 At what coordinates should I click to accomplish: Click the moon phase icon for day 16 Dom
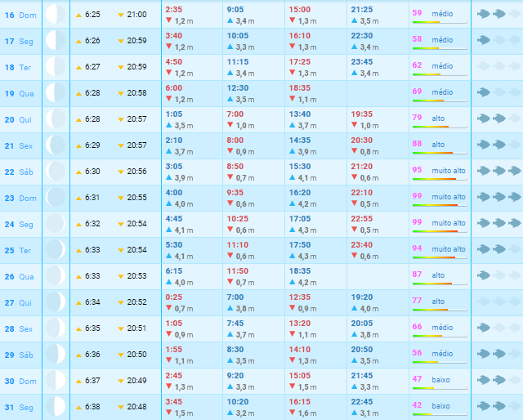[56, 15]
